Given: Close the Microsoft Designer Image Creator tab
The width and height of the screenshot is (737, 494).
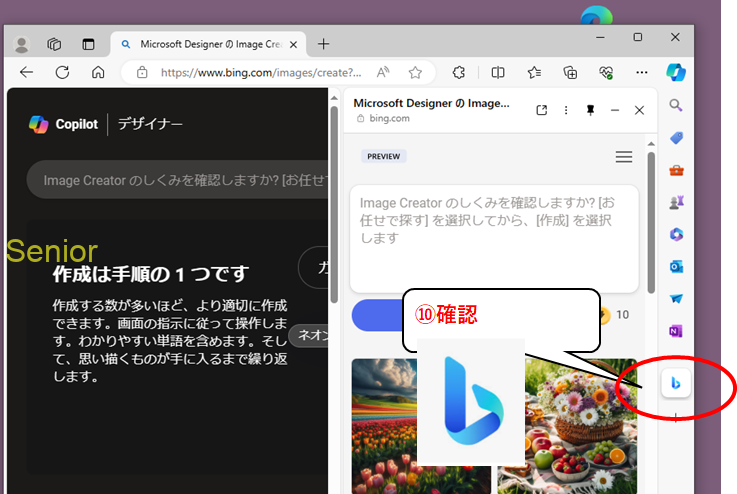Looking at the screenshot, I should coord(293,45).
